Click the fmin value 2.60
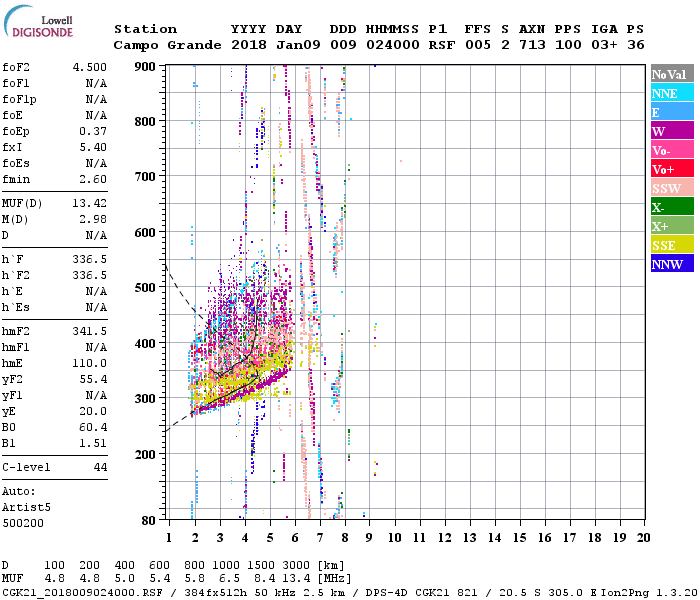 (93, 179)
